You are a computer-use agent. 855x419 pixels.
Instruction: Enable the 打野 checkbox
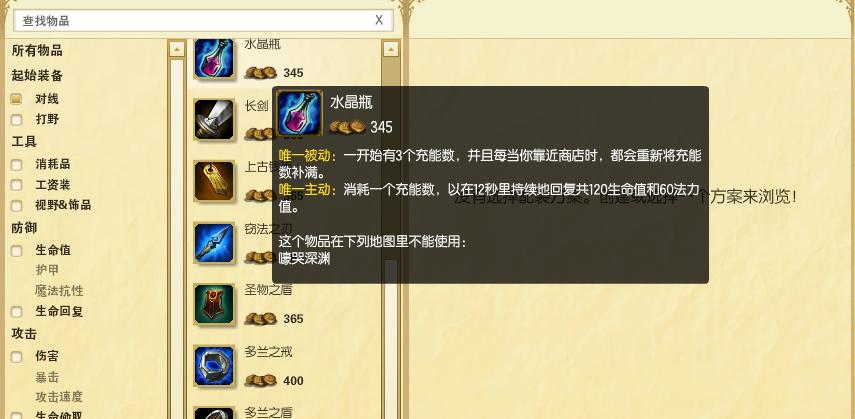pos(16,119)
